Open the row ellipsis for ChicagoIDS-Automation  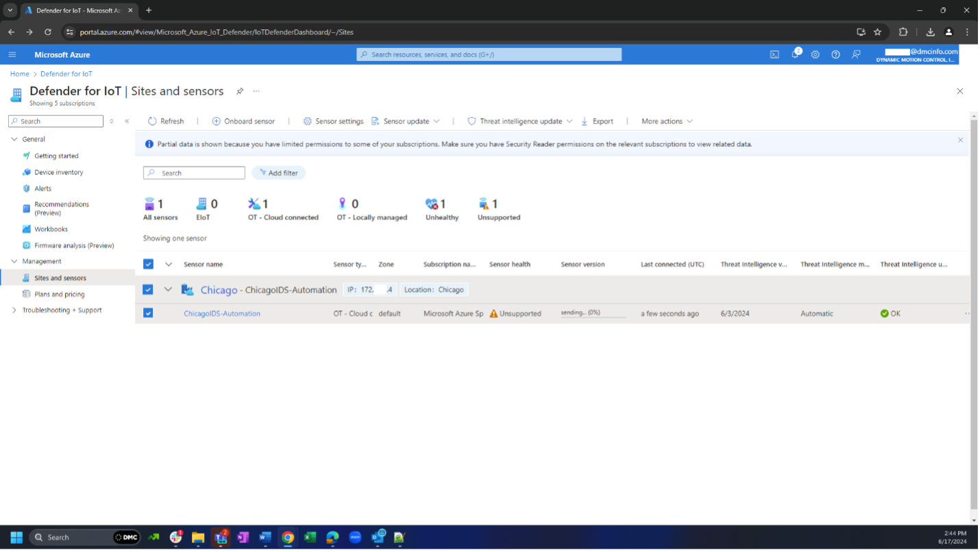point(967,314)
